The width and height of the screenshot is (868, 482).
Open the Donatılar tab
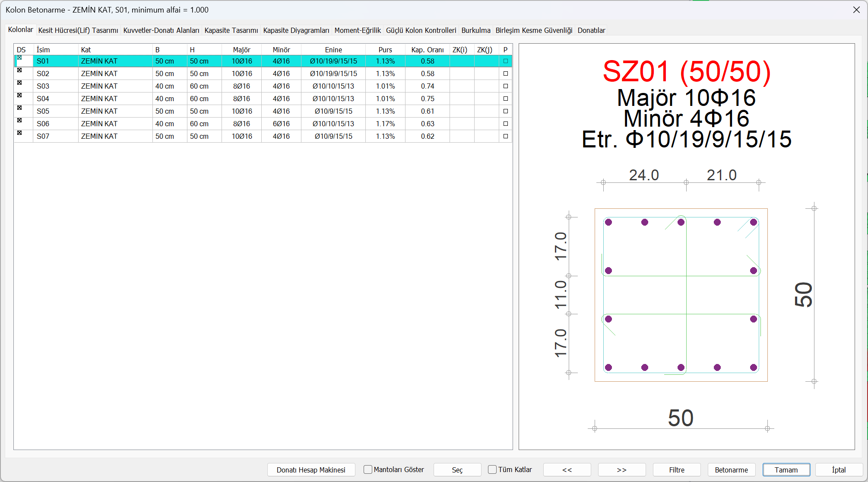pos(591,30)
